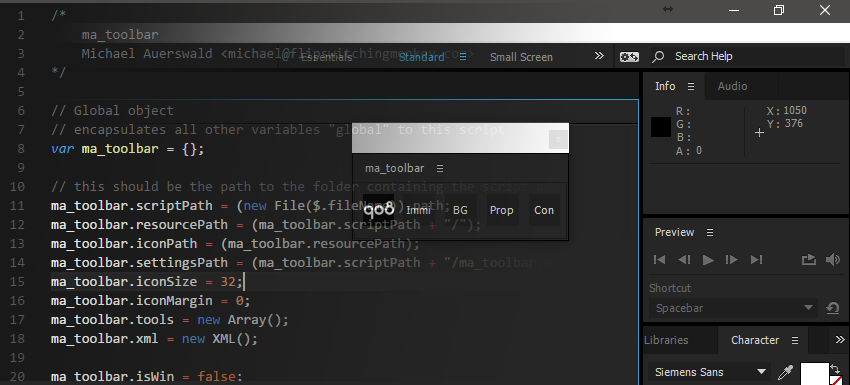Step back one frame in Preview
This screenshot has width=850, height=385.
point(684,260)
